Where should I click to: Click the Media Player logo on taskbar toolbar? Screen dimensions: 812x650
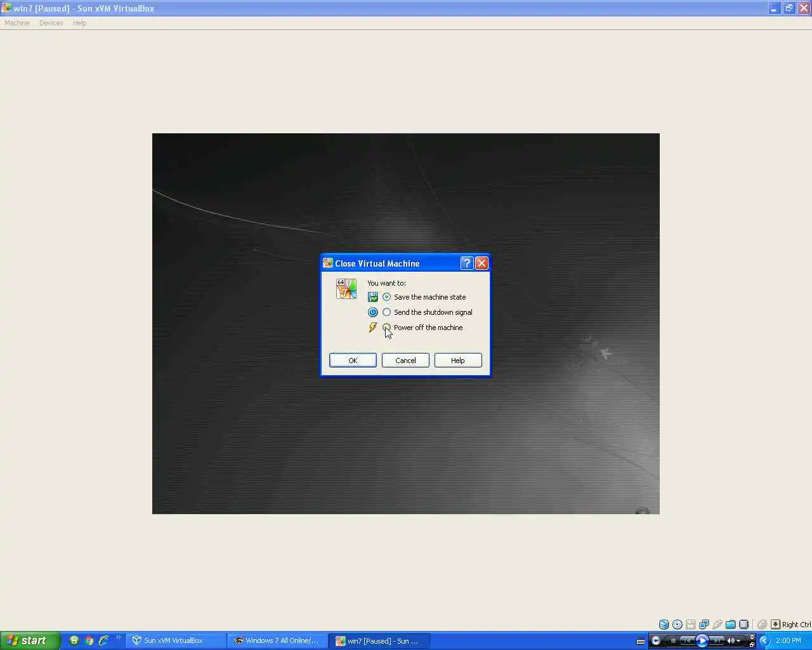pos(656,640)
